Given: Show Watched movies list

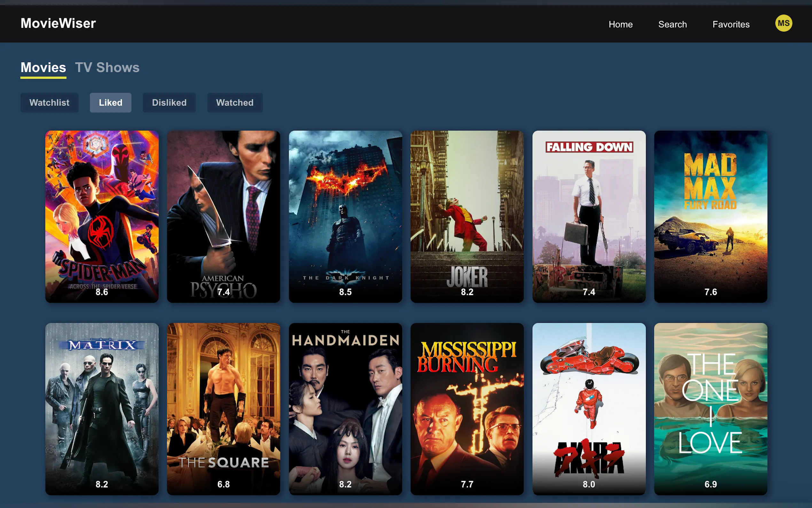Looking at the screenshot, I should coord(235,102).
